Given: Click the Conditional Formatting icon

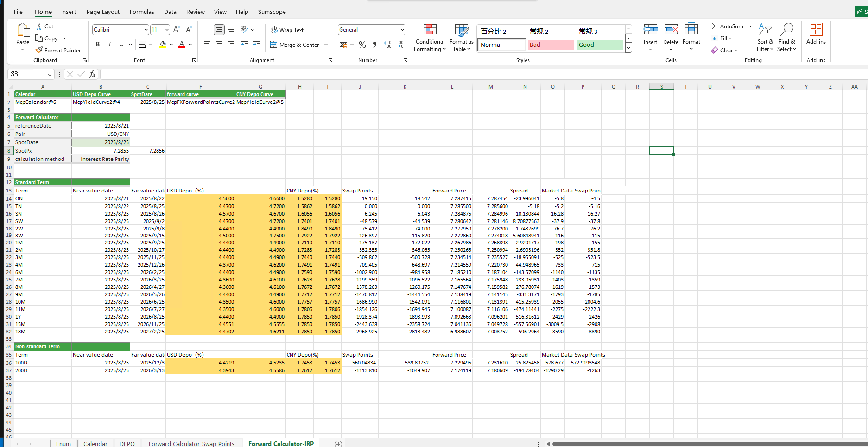Looking at the screenshot, I should point(430,30).
